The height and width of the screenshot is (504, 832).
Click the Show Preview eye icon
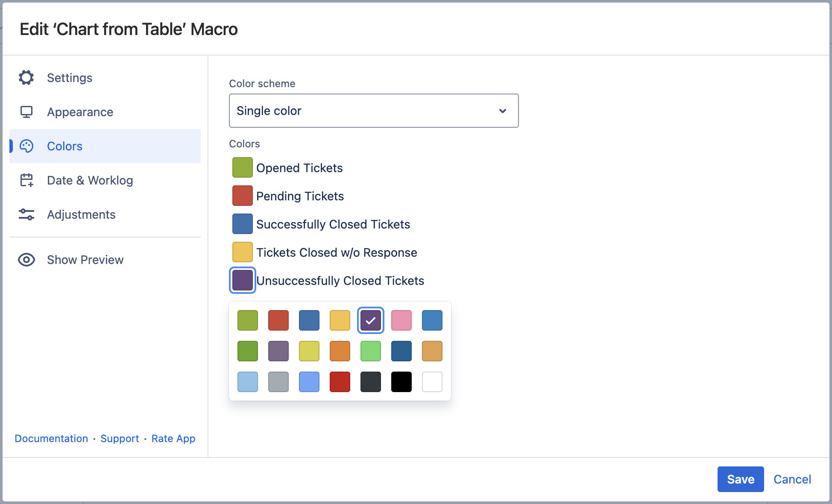[x=26, y=260]
